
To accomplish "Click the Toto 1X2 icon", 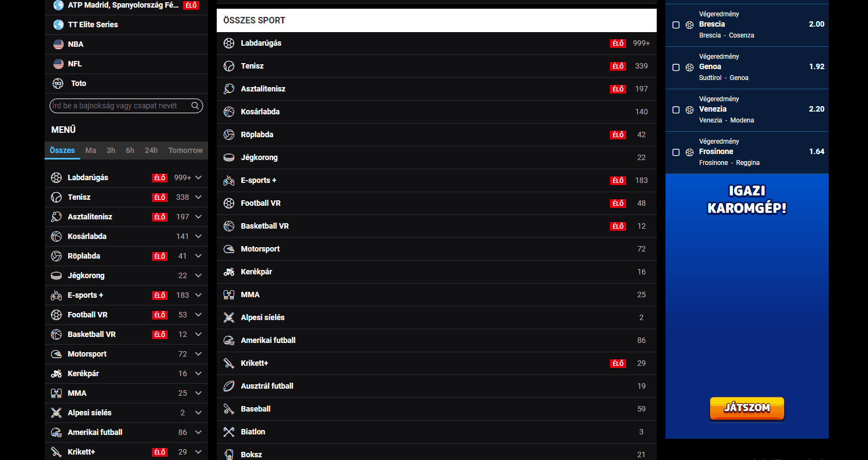I will pos(58,83).
